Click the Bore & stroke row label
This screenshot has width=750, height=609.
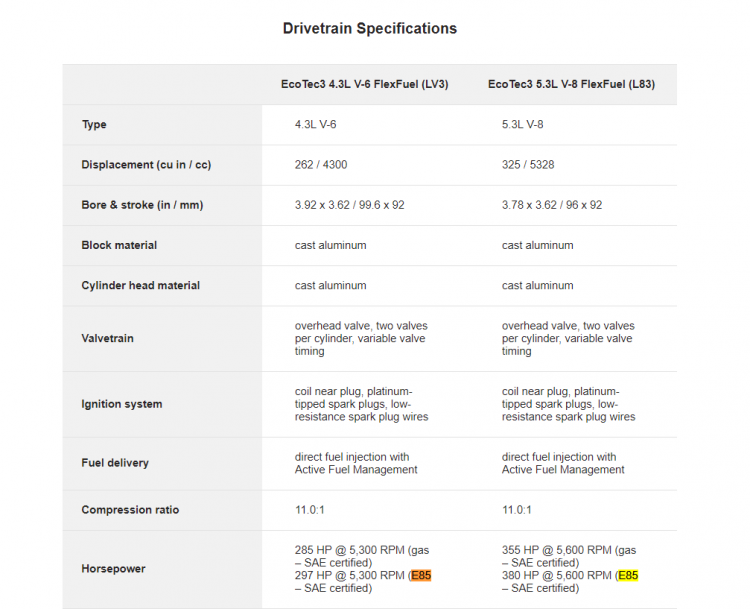(x=142, y=205)
